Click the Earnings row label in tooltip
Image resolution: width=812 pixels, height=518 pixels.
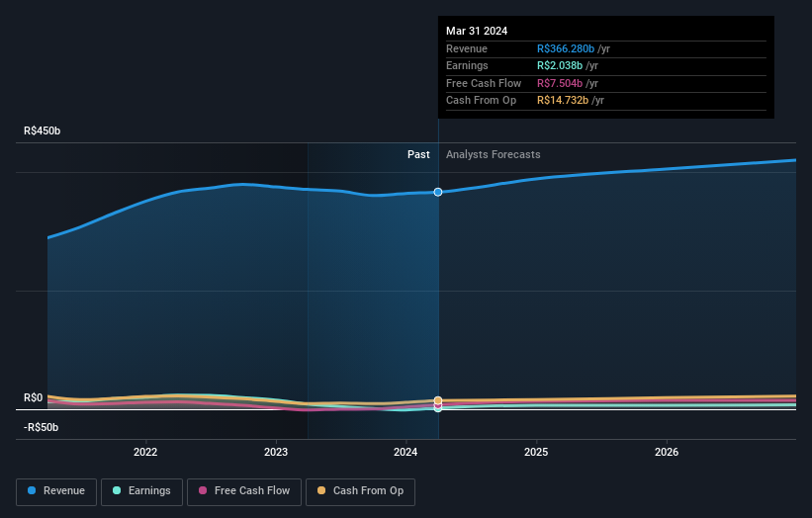click(x=467, y=65)
